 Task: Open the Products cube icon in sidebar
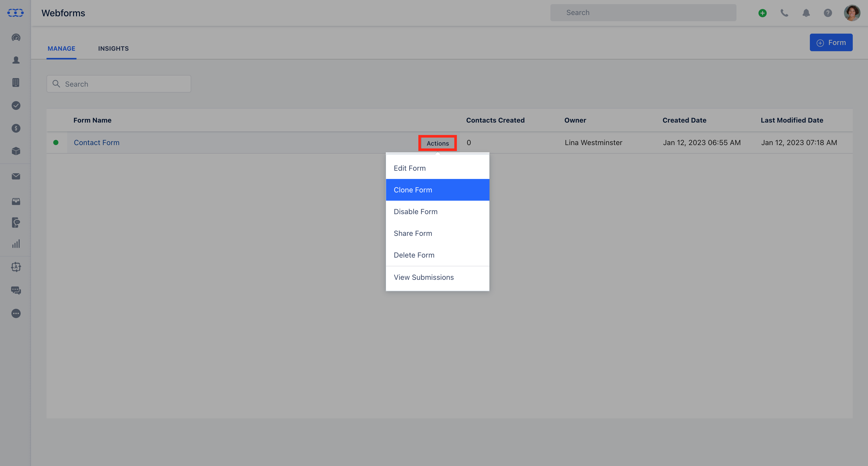(16, 151)
